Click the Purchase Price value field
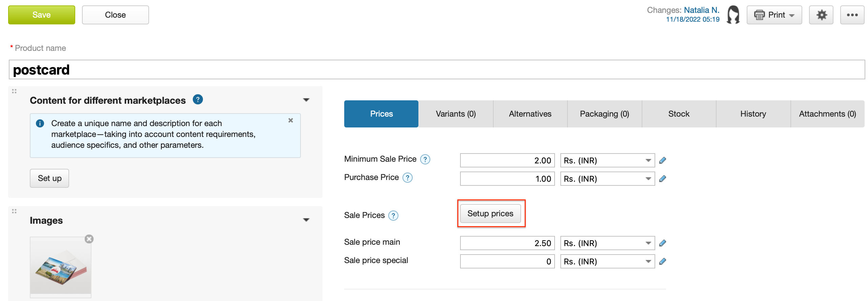 click(507, 179)
